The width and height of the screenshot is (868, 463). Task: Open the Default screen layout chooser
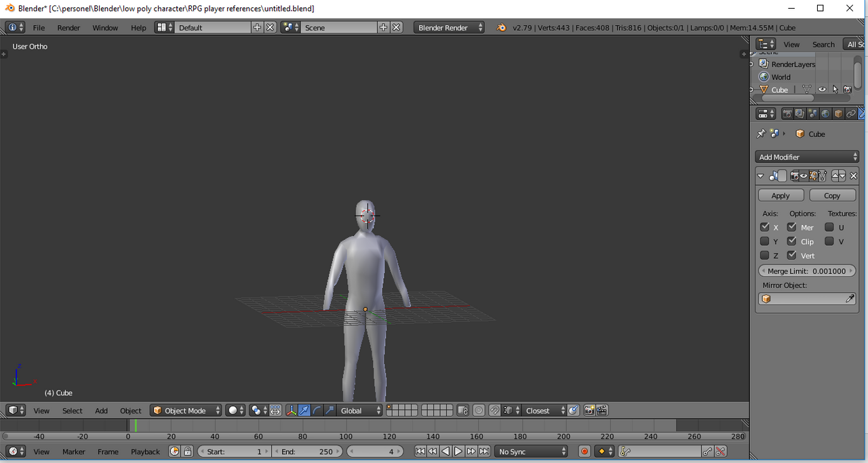point(165,28)
